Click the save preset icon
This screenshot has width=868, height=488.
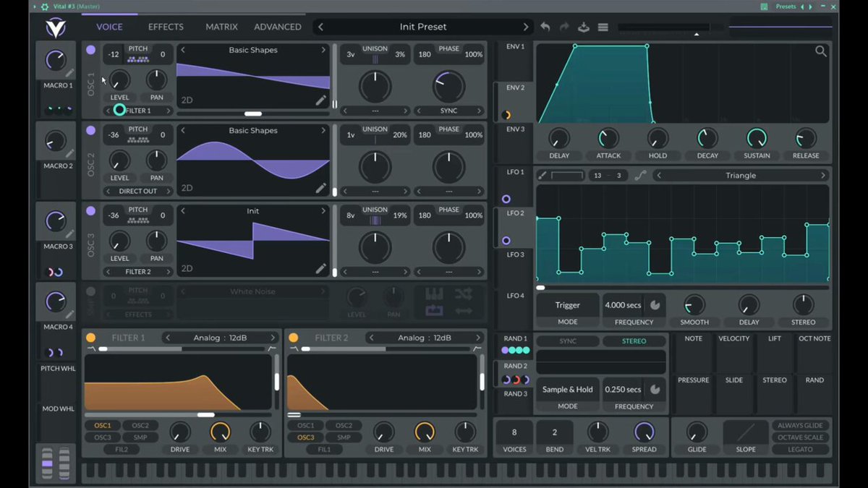(x=584, y=27)
